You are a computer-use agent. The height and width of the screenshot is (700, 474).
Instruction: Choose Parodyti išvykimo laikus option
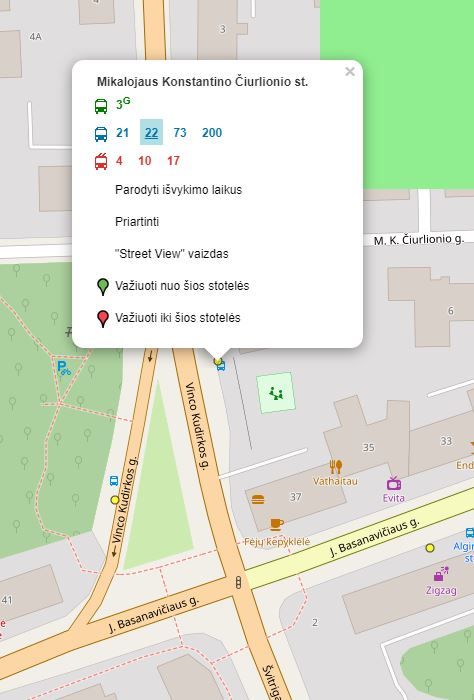(179, 190)
